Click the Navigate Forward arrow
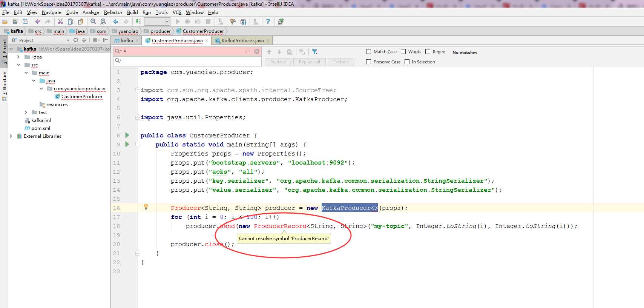644x308 pixels. tap(126, 22)
